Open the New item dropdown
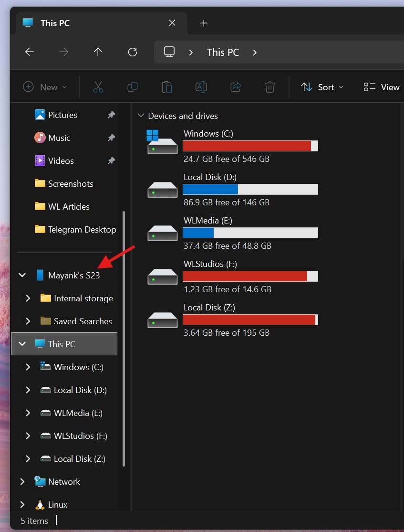 click(44, 87)
